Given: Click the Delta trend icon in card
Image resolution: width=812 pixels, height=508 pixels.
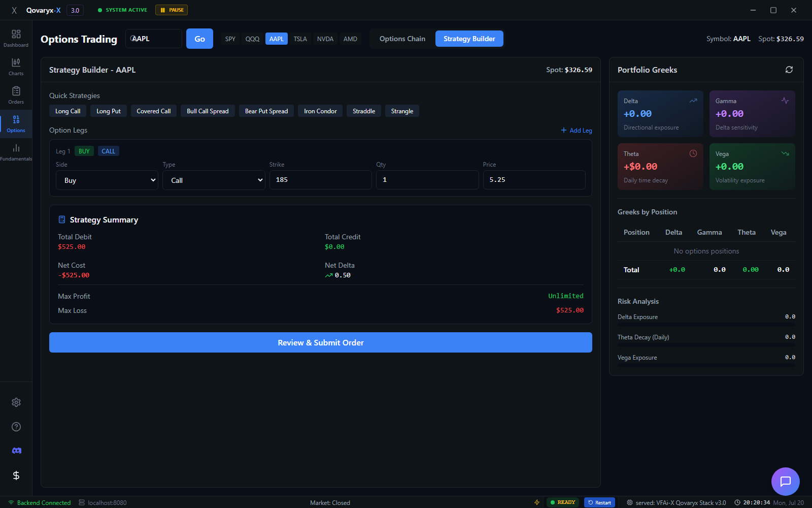Looking at the screenshot, I should 693,101.
